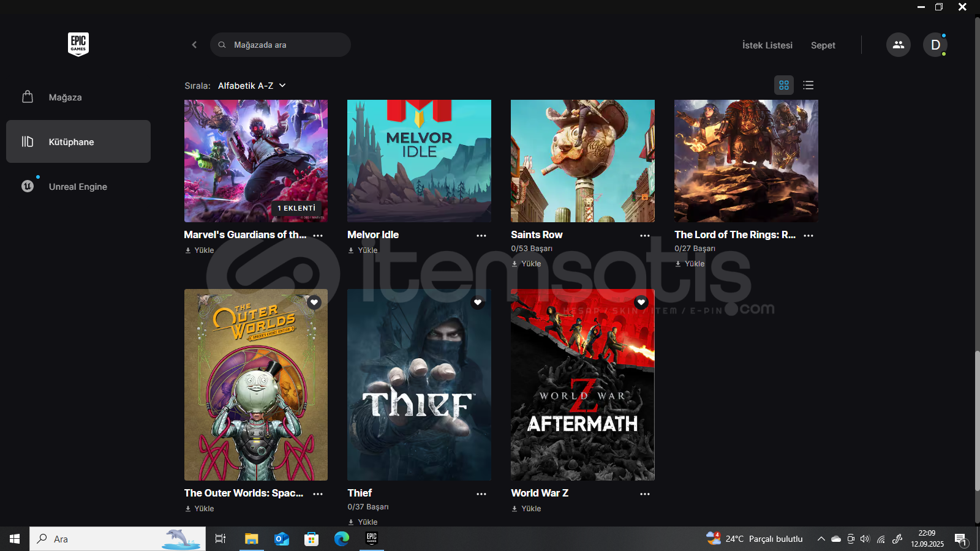Open the friends list icon
The height and width of the screenshot is (551, 980).
[899, 45]
